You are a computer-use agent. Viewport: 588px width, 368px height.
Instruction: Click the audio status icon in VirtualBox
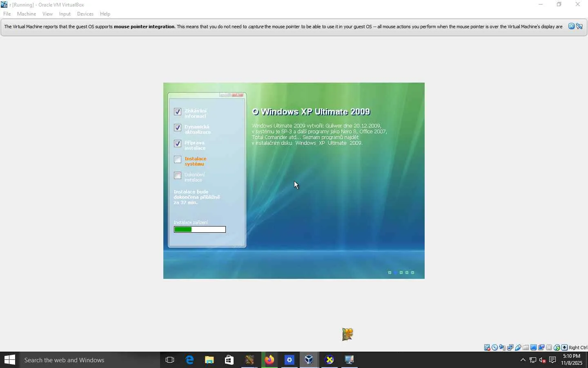coord(503,348)
